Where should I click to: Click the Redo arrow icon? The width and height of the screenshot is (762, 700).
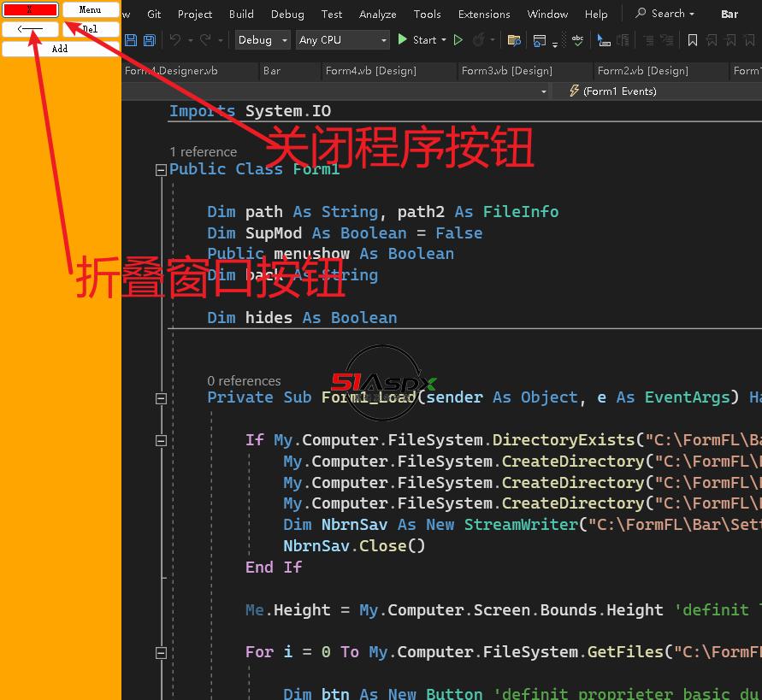click(x=205, y=40)
